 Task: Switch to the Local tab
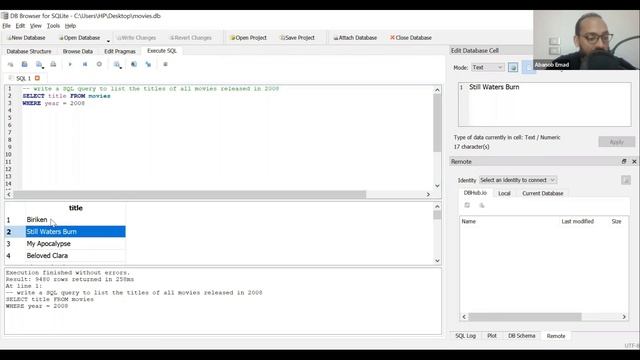504,193
